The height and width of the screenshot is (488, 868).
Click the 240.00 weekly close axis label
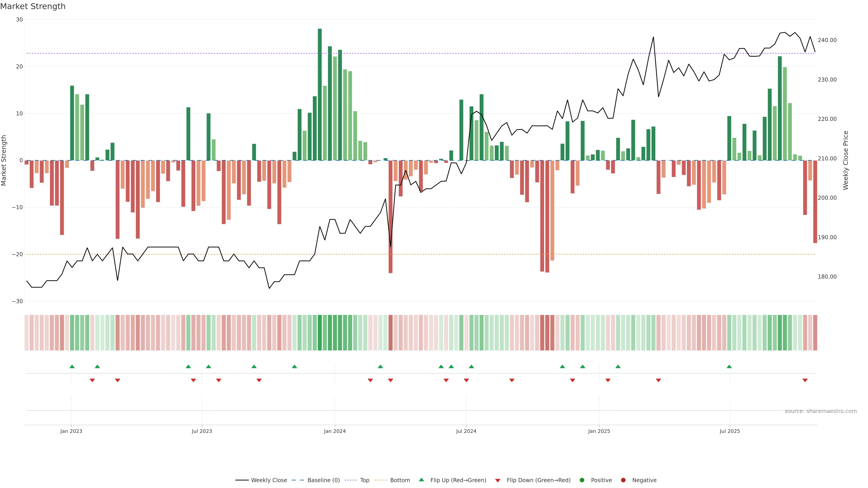pos(827,40)
